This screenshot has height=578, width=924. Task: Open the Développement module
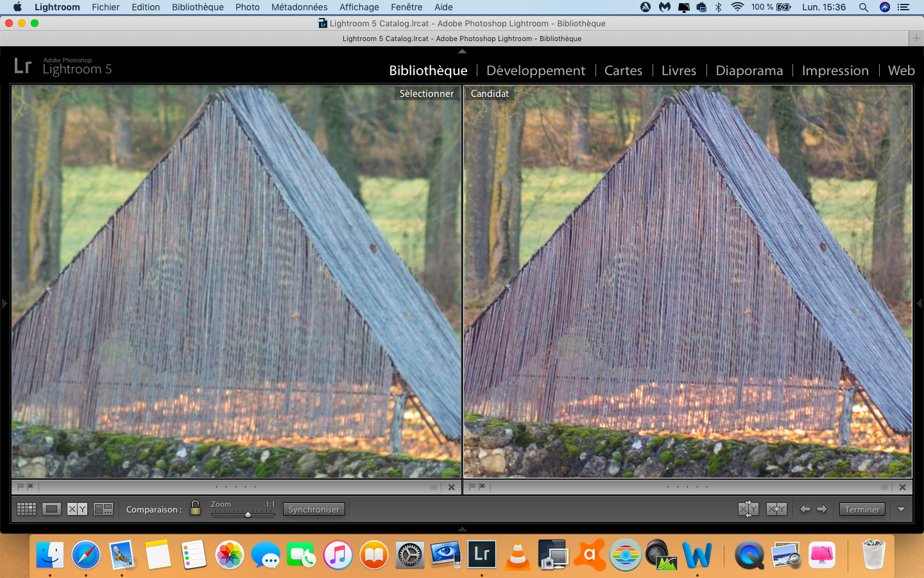coord(535,71)
